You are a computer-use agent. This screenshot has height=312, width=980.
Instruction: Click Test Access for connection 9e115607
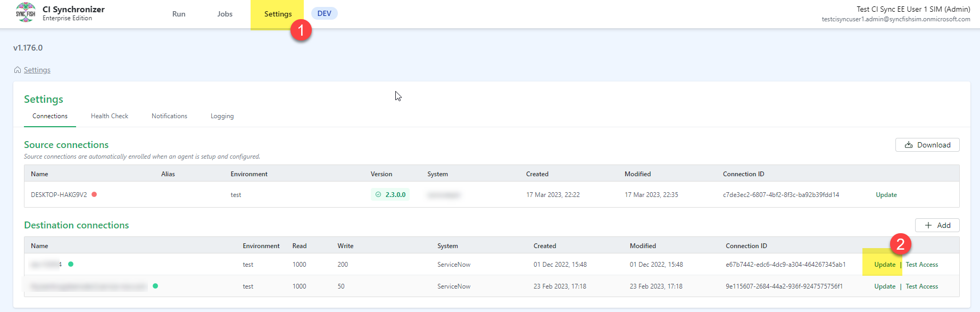pos(922,286)
